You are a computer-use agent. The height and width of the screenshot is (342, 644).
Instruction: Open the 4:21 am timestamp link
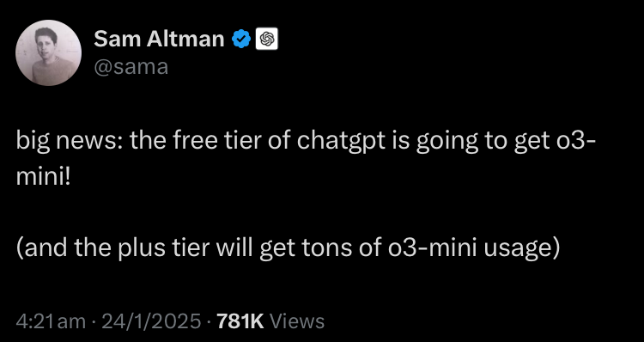tap(51, 321)
